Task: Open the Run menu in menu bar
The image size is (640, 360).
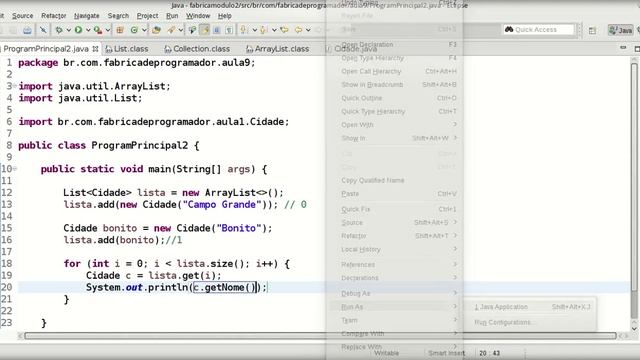Action: (x=172, y=16)
